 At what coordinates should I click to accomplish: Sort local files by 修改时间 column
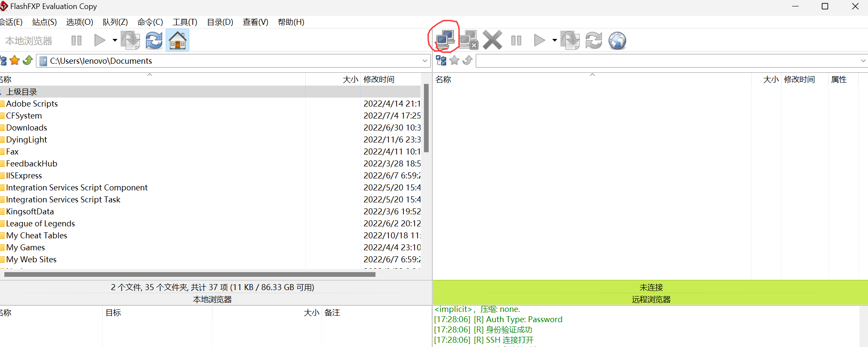(391, 80)
